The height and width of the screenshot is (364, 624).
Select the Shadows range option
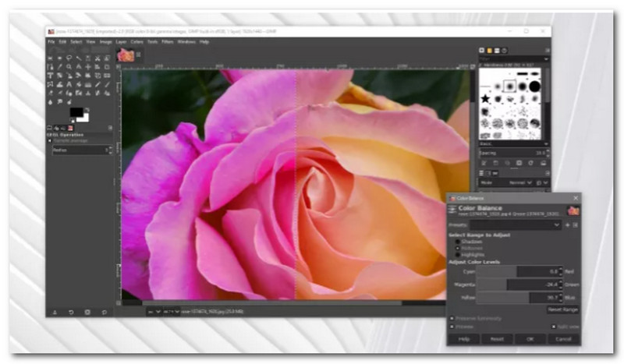457,242
